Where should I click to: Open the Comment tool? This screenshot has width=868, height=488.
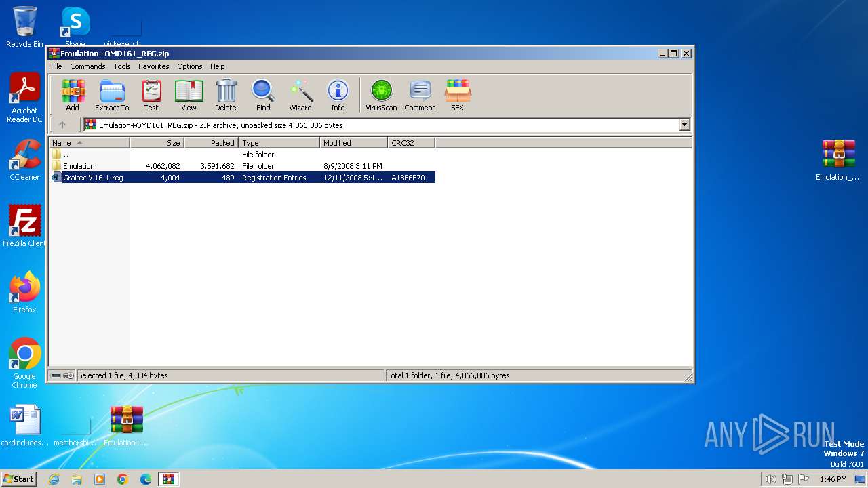[x=420, y=95]
